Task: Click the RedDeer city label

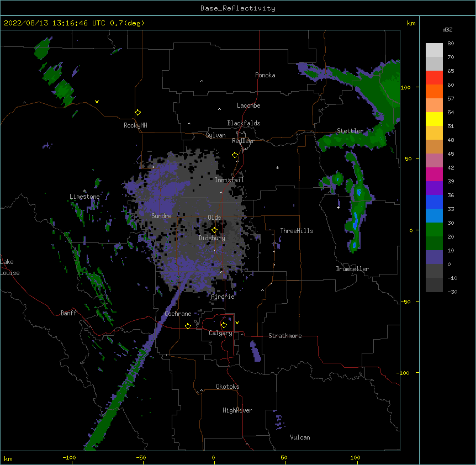Action: click(243, 141)
